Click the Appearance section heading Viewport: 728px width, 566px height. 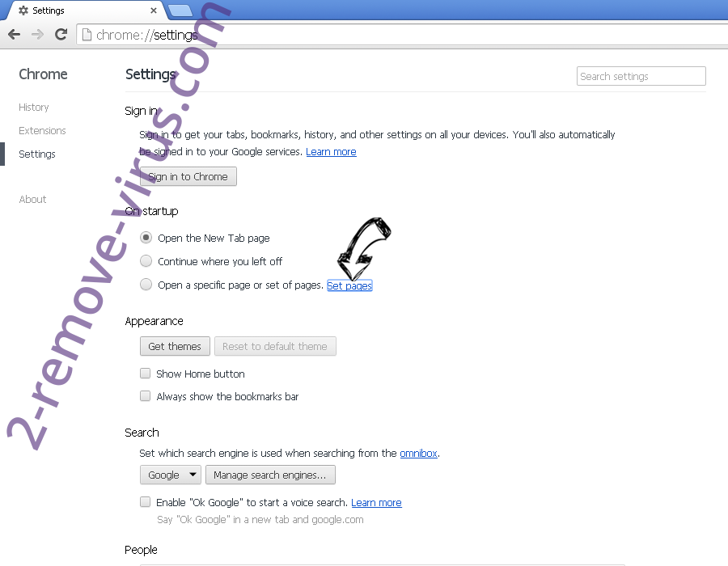pos(154,321)
